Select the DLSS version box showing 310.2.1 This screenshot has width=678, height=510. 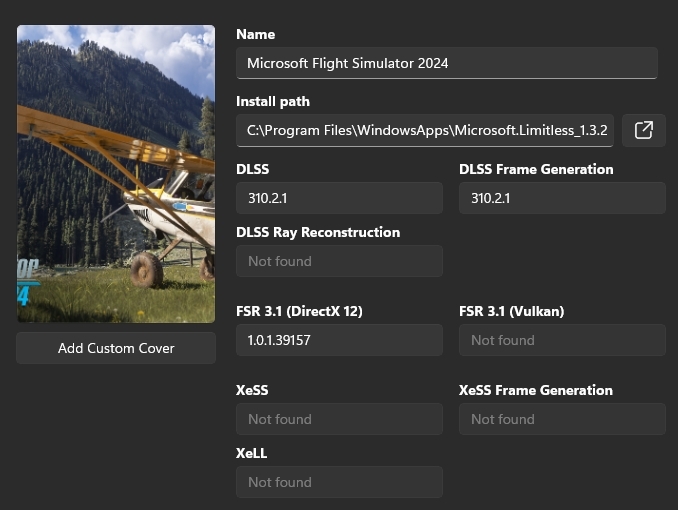click(x=339, y=198)
